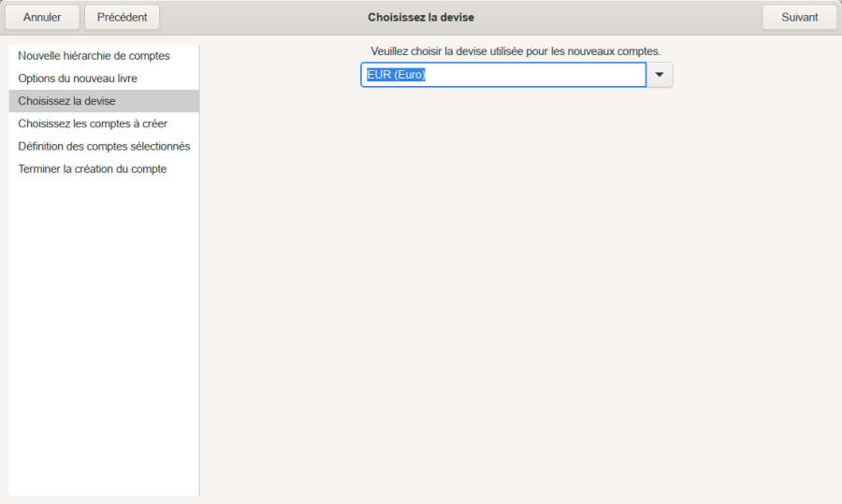
Task: Open the currency dropdown arrow
Action: pos(659,76)
